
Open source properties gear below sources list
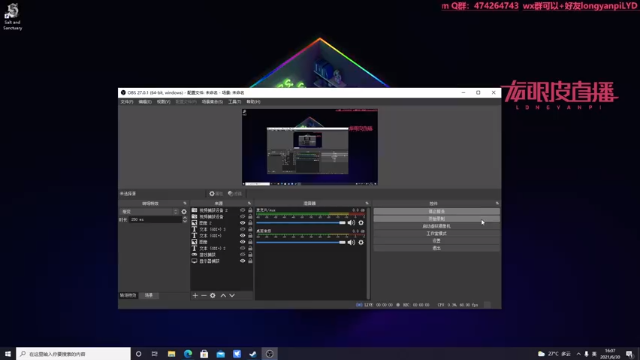[213, 296]
